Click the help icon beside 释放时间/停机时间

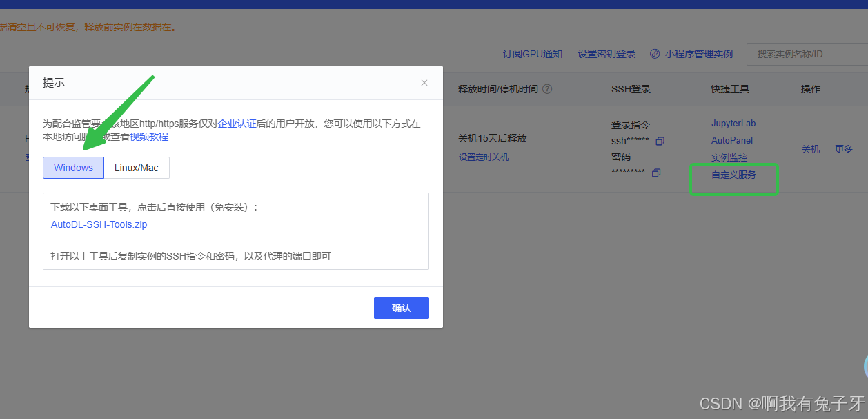(x=547, y=89)
